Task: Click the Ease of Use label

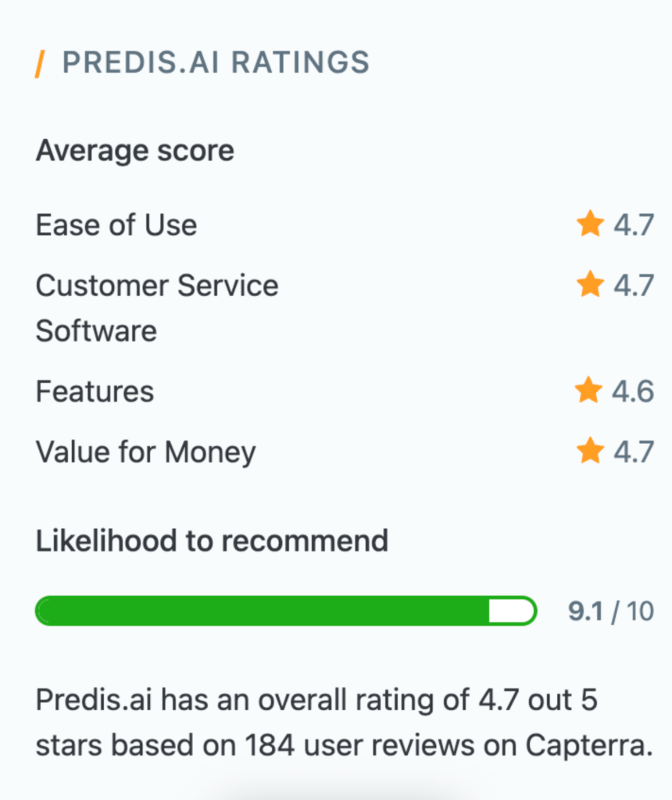Action: pos(116,225)
